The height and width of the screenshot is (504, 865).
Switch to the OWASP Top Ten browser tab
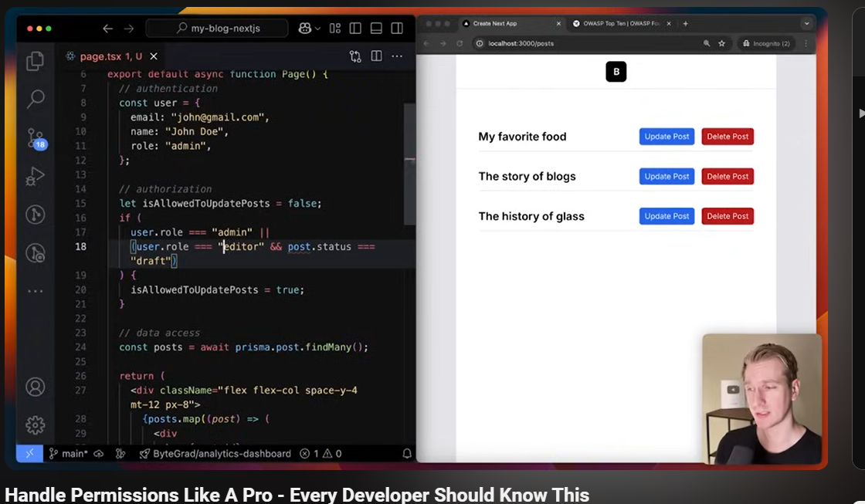618,24
